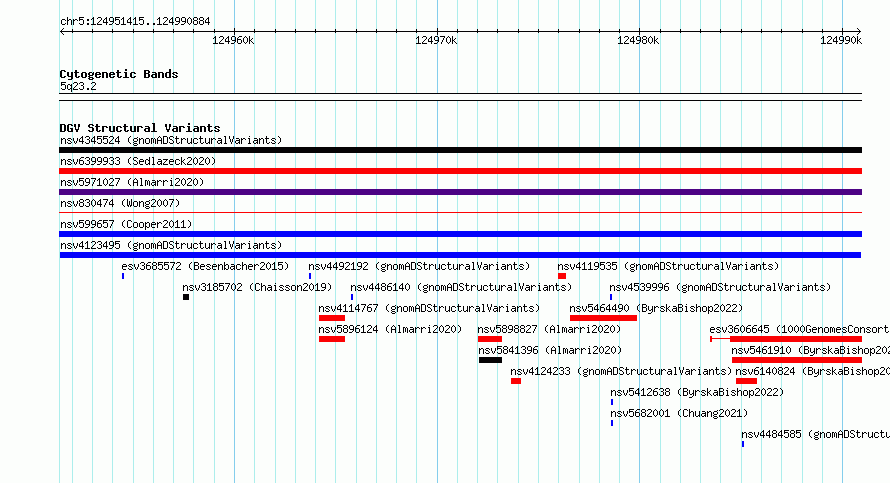The image size is (890, 483).
Task: Select nsv5412638 (ByrskaBishop2022) label
Action: point(697,392)
